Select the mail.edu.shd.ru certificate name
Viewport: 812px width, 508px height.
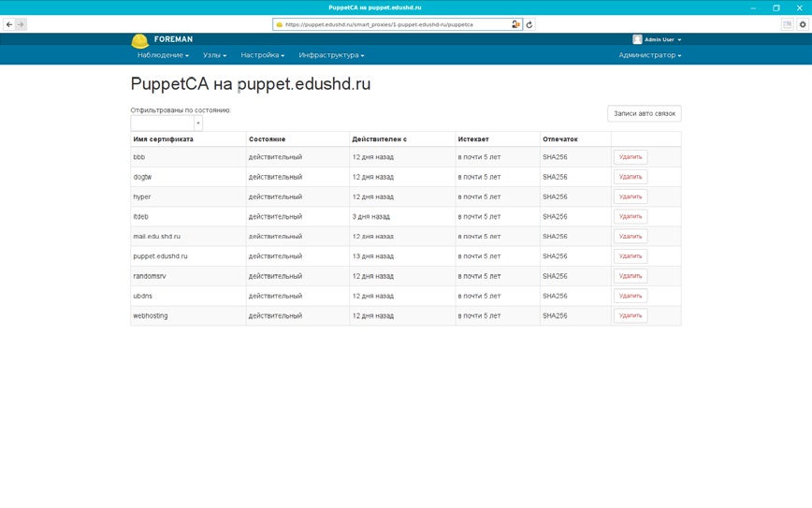point(157,236)
